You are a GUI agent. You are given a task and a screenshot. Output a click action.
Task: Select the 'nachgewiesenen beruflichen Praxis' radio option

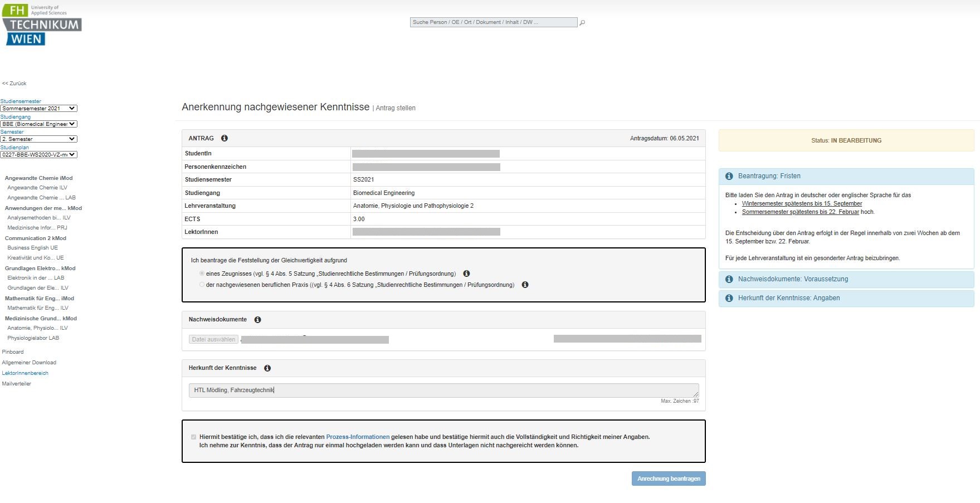pyautogui.click(x=202, y=285)
